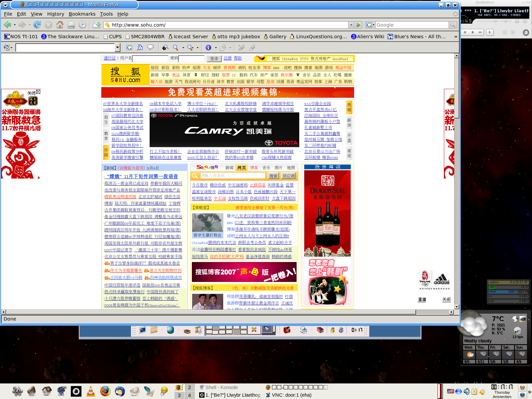This screenshot has height=399, width=532.
Task: Open the History menu
Action: [x=56, y=14]
